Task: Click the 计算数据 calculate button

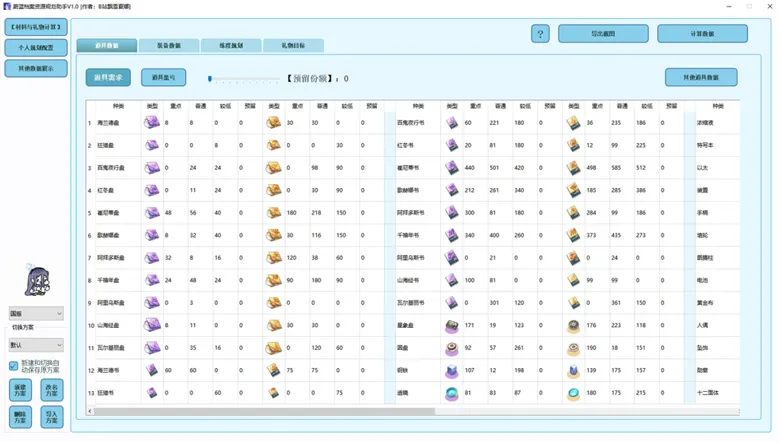Action: (x=702, y=34)
